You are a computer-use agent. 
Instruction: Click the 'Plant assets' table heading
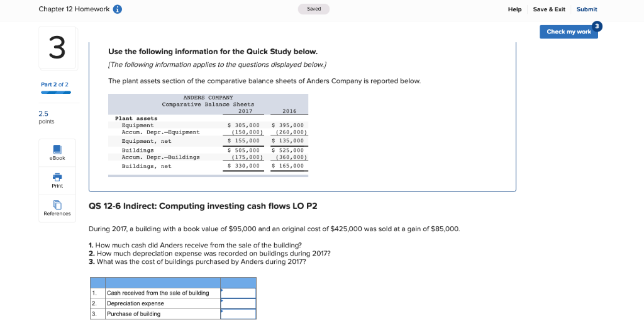coord(136,118)
